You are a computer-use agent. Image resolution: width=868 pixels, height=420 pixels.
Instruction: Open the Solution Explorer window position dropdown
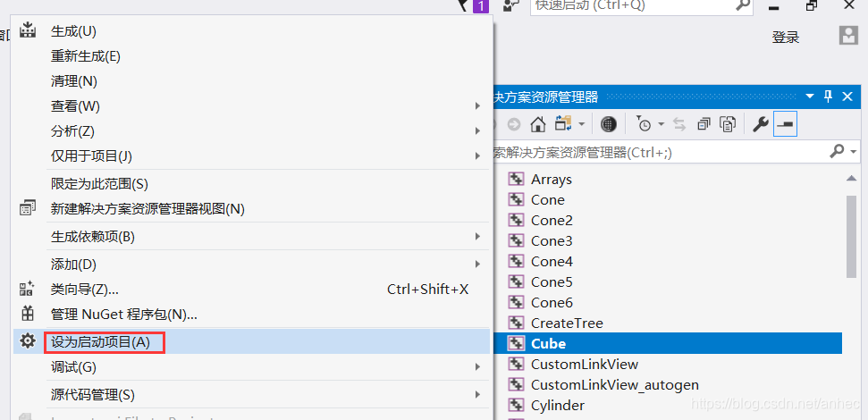(x=810, y=97)
